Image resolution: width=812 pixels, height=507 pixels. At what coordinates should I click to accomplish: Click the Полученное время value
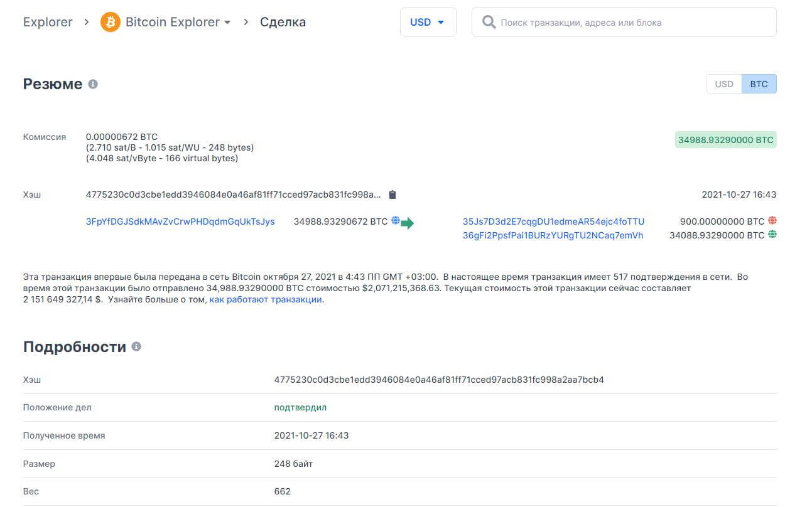pos(311,435)
